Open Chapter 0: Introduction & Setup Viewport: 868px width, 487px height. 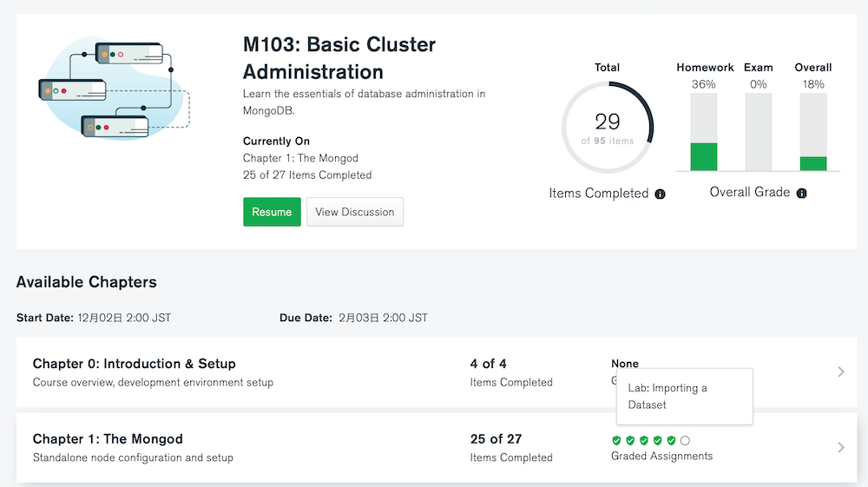click(x=134, y=364)
